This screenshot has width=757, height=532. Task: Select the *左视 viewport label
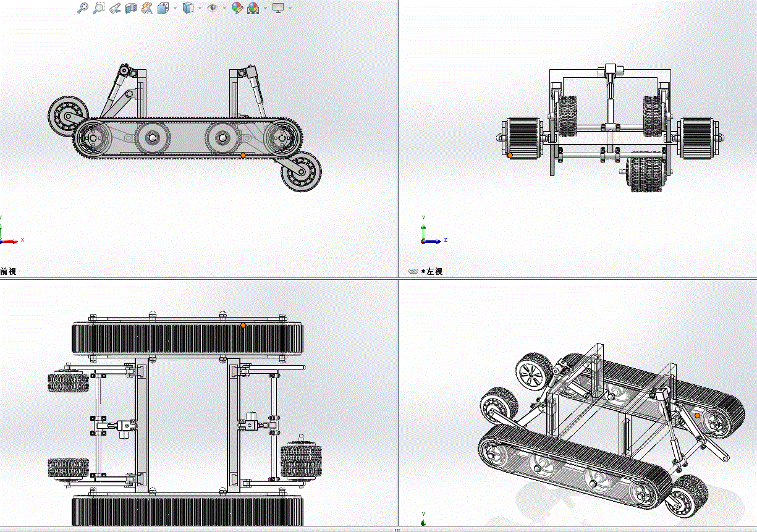(432, 271)
